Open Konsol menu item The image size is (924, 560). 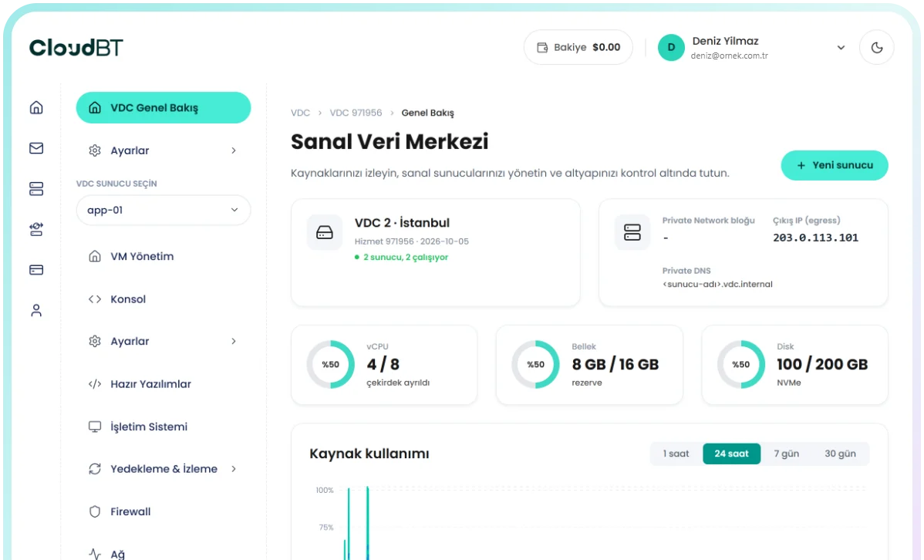[164, 299]
